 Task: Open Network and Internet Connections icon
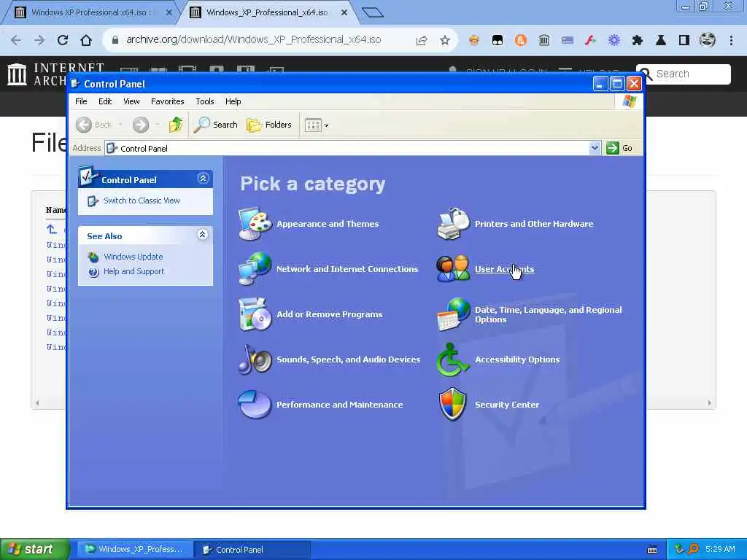coord(255,268)
